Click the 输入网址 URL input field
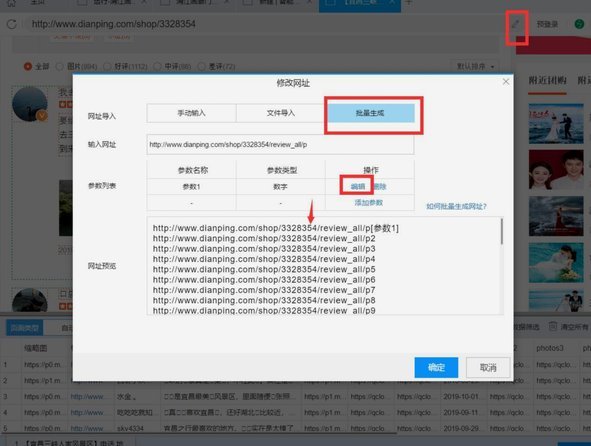 tap(280, 144)
